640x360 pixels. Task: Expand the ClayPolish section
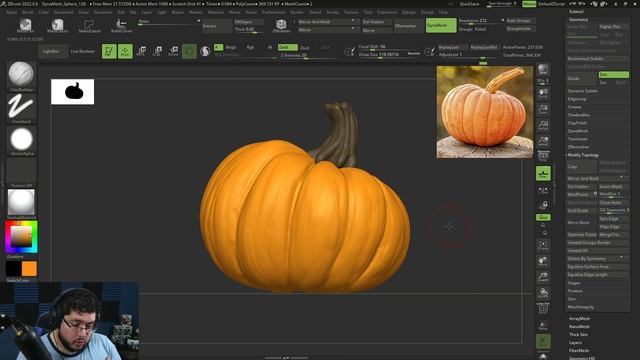click(x=577, y=123)
